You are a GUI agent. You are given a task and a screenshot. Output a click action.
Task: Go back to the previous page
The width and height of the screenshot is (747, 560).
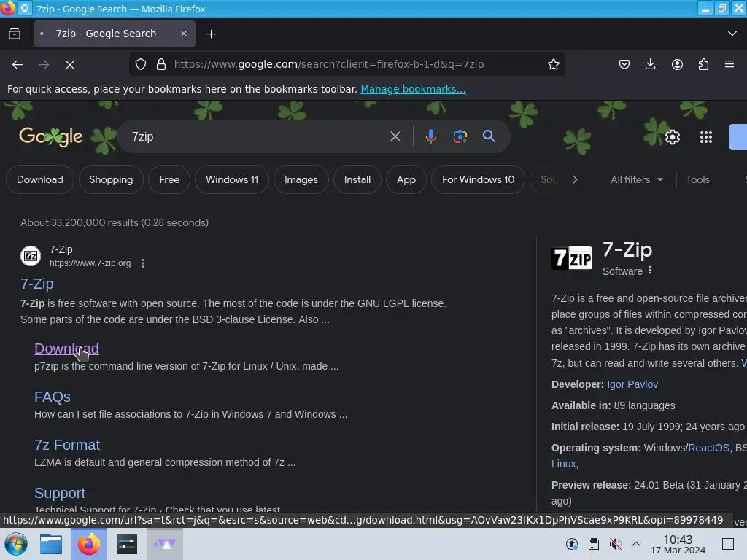click(18, 65)
